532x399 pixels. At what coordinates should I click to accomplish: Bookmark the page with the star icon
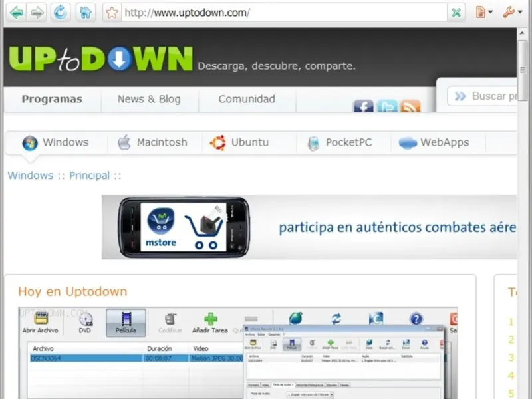112,13
